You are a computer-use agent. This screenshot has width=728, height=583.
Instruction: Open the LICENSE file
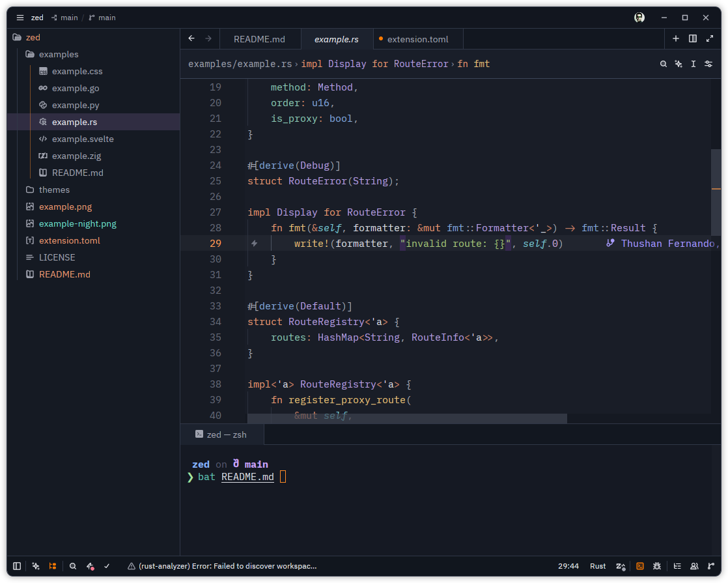point(93,257)
